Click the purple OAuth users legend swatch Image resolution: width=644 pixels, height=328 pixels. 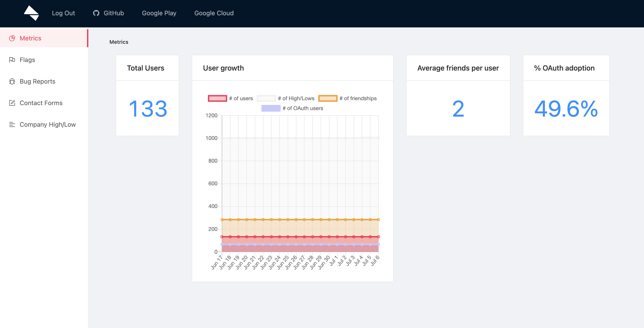271,108
